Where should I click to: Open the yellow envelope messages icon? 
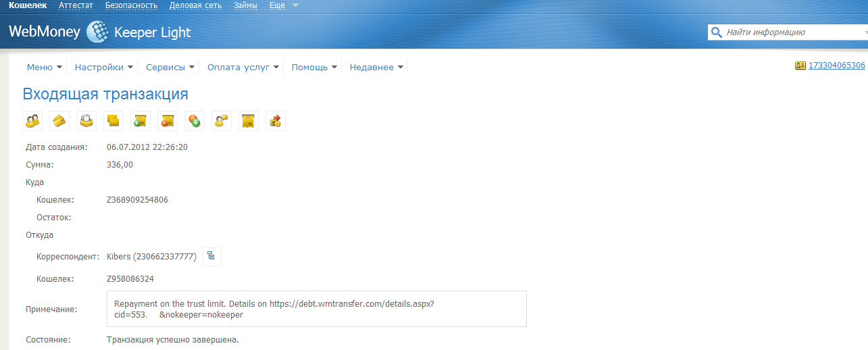(x=113, y=121)
